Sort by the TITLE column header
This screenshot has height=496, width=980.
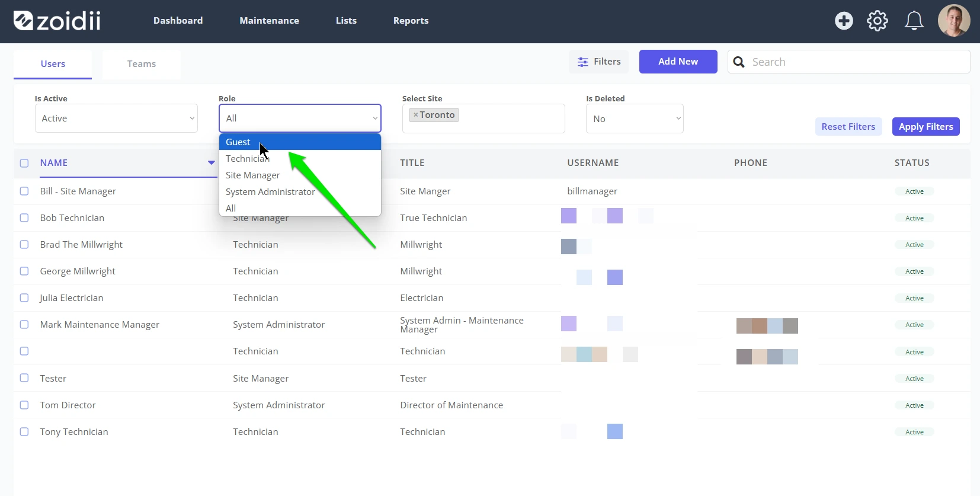[x=412, y=163]
